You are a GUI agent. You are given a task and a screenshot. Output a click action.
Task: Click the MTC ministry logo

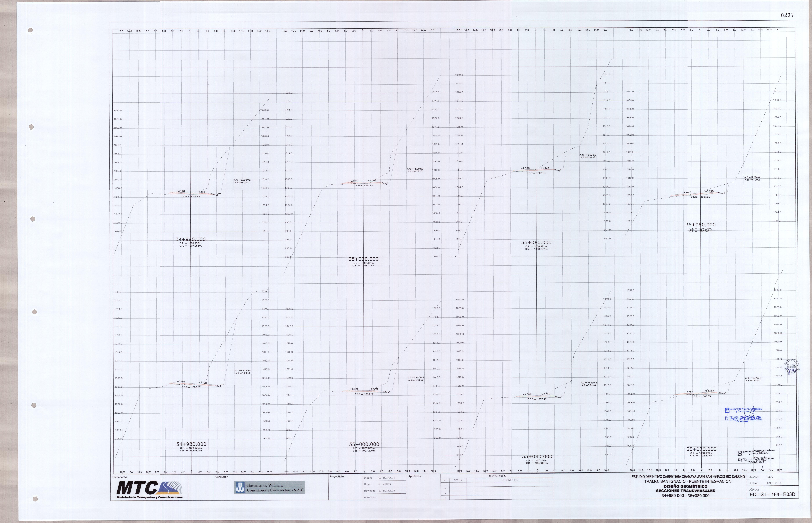coord(150,490)
